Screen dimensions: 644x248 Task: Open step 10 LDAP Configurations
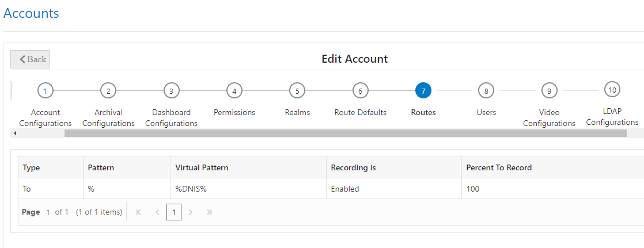point(612,89)
